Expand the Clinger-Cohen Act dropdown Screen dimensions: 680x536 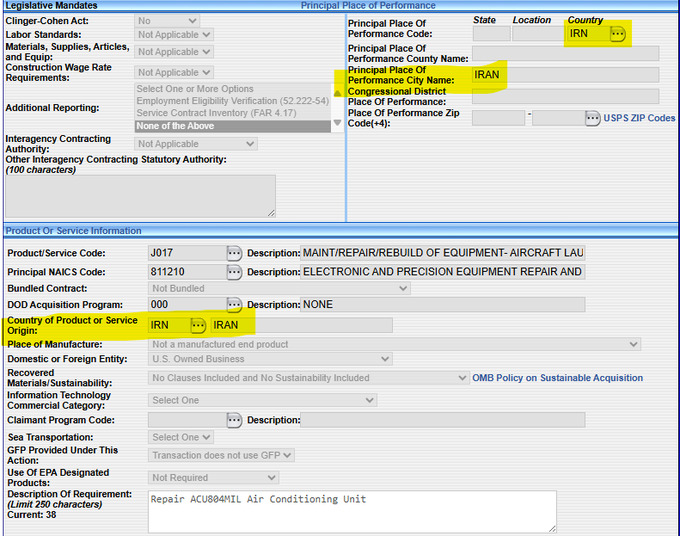tap(167, 20)
